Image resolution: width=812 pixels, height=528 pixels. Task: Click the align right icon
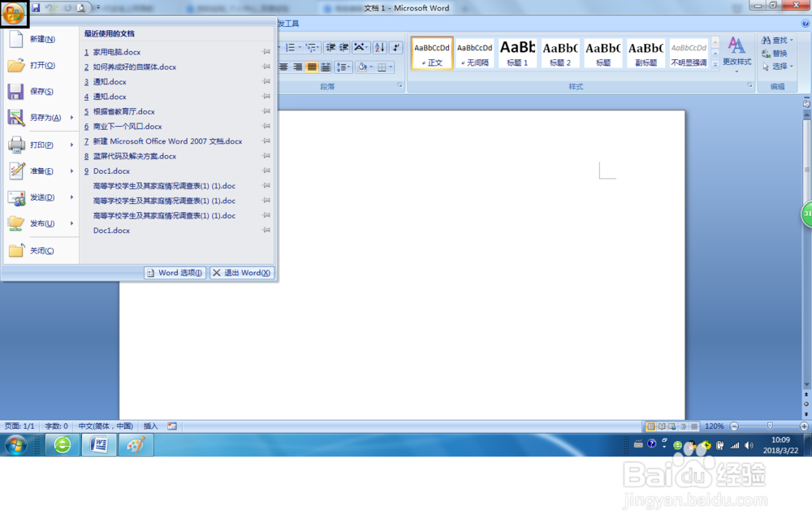pos(298,67)
